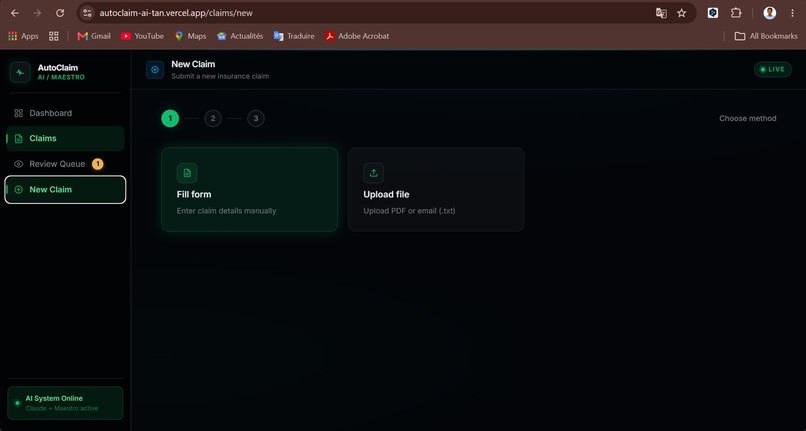Image resolution: width=806 pixels, height=431 pixels.
Task: Click the New Claim plus icon in the sidebar
Action: (19, 189)
